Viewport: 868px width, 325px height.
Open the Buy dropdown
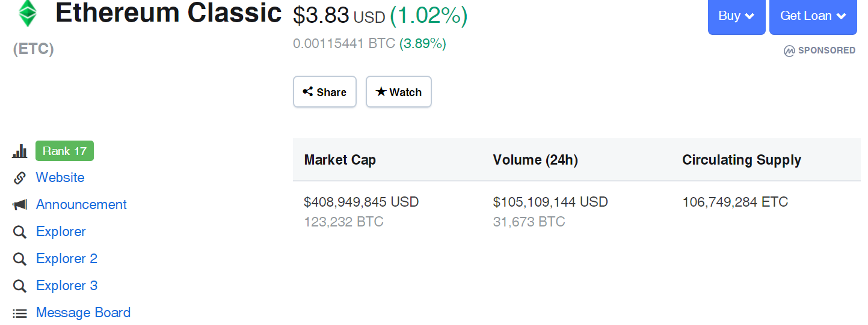pos(736,16)
